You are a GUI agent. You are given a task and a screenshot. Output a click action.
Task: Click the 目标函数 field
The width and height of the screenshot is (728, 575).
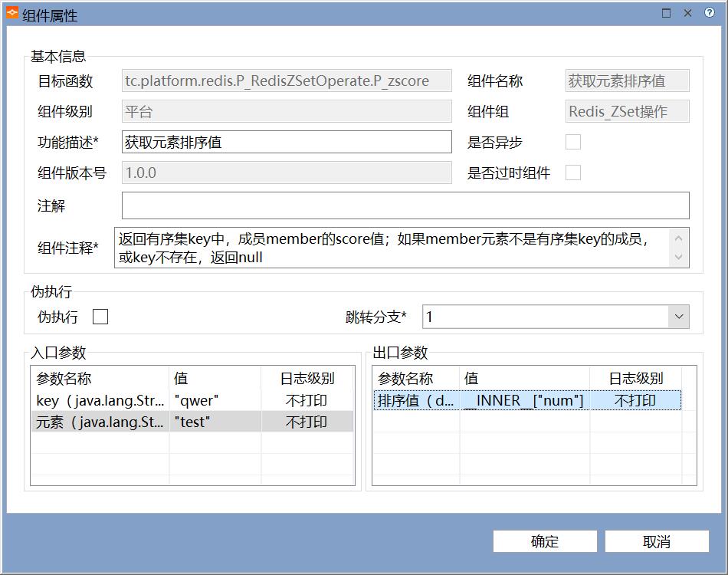pos(287,80)
